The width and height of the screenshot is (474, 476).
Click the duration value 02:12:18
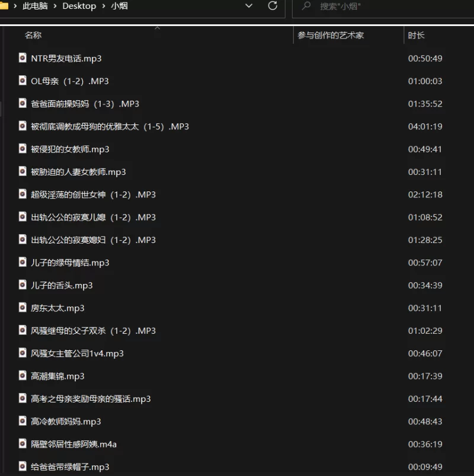(x=425, y=194)
